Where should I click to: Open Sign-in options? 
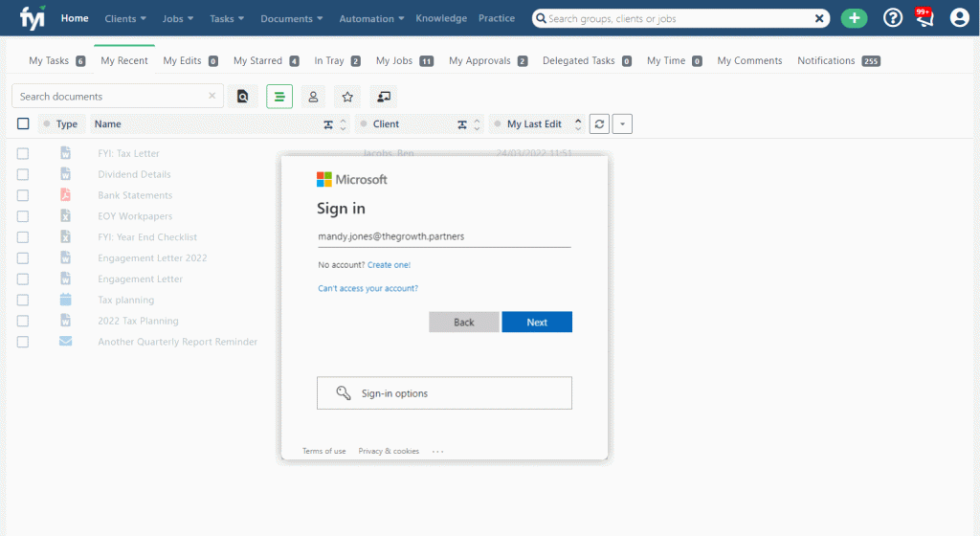444,393
